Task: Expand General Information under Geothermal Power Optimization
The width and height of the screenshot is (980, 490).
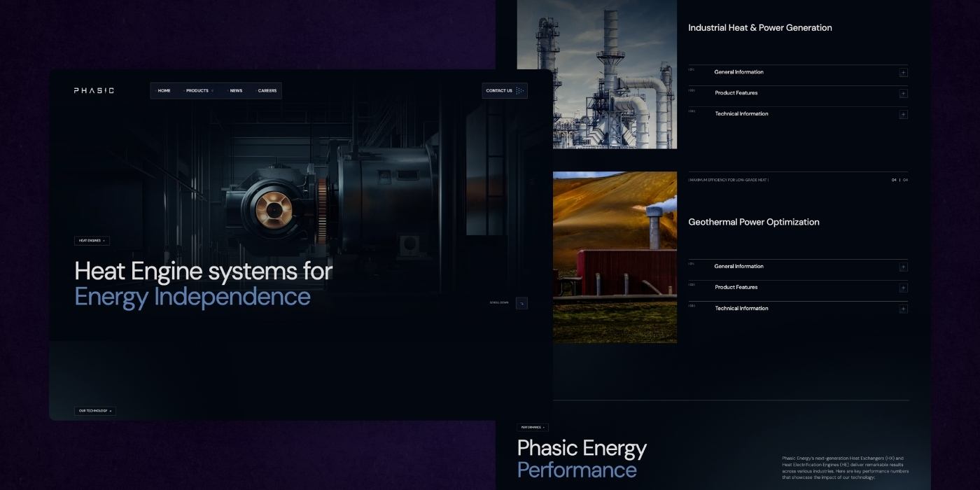Action: [x=903, y=266]
